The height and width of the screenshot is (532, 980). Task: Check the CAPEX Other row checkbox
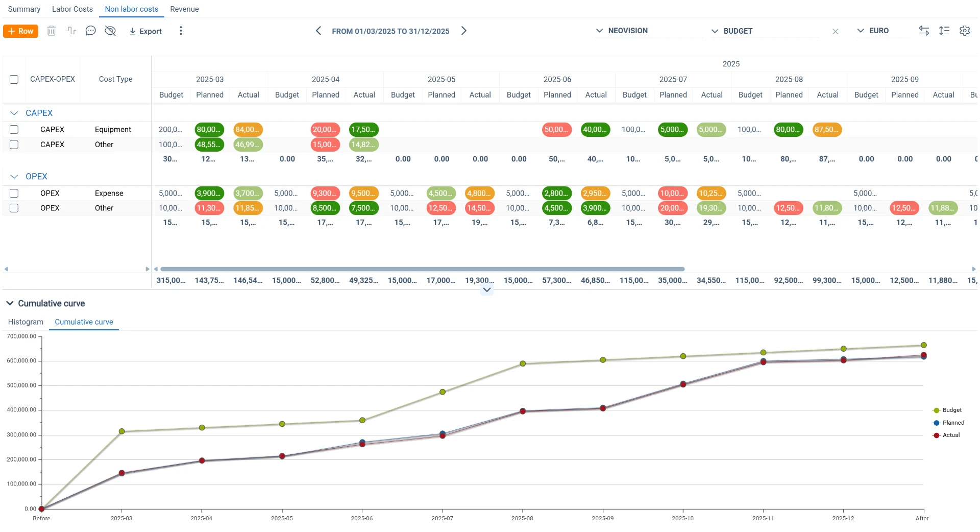pyautogui.click(x=14, y=144)
